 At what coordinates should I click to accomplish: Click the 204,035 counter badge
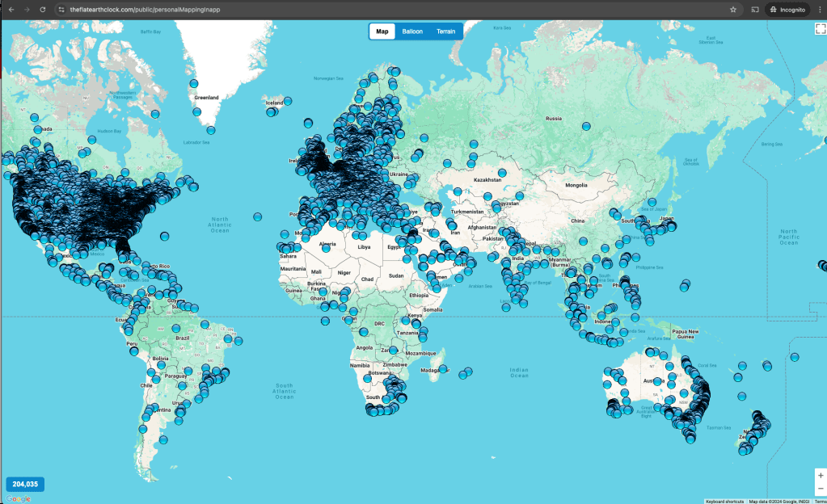25,485
